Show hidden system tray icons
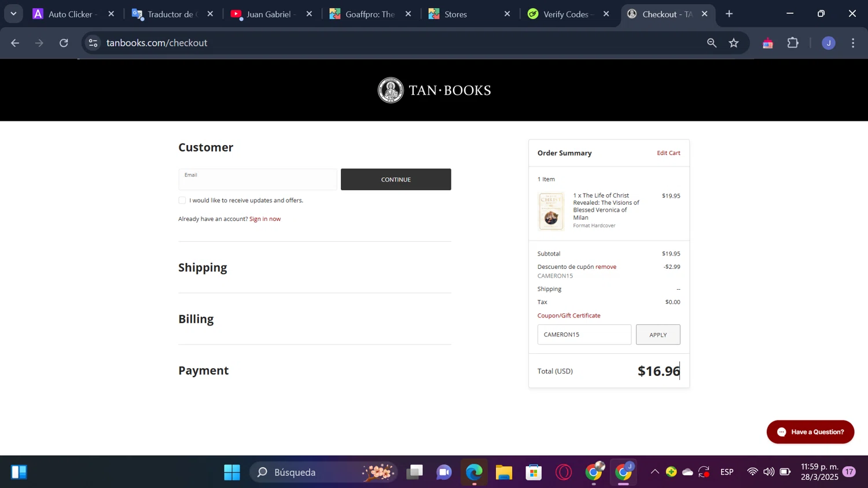 pyautogui.click(x=655, y=472)
